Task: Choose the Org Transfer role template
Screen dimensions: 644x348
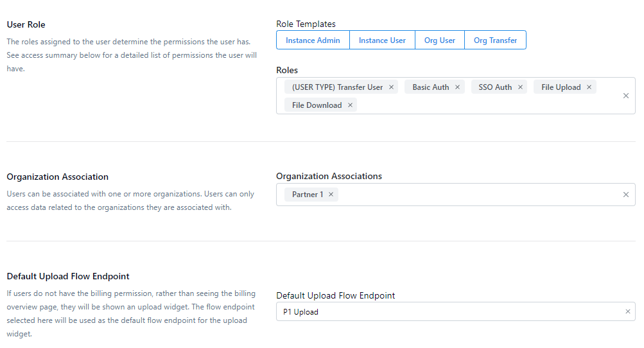Action: (495, 40)
